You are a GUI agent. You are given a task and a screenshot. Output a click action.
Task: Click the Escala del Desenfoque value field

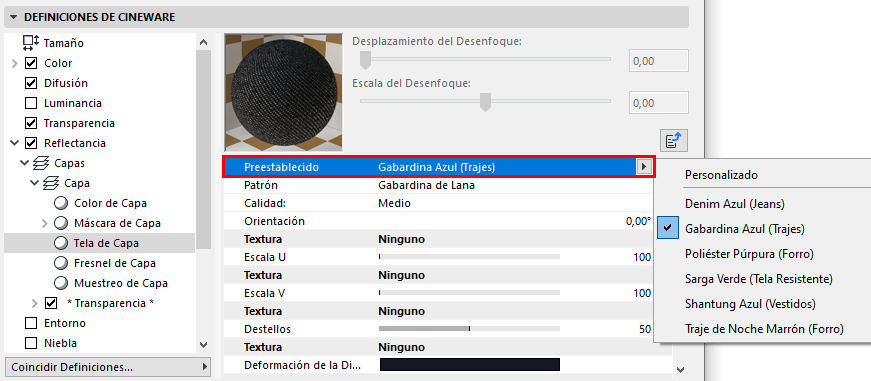click(x=659, y=103)
